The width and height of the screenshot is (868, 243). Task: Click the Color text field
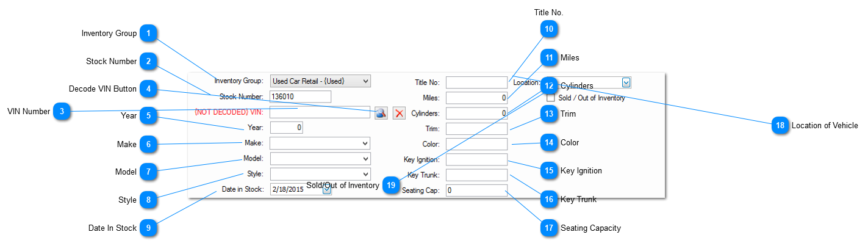pos(477,144)
